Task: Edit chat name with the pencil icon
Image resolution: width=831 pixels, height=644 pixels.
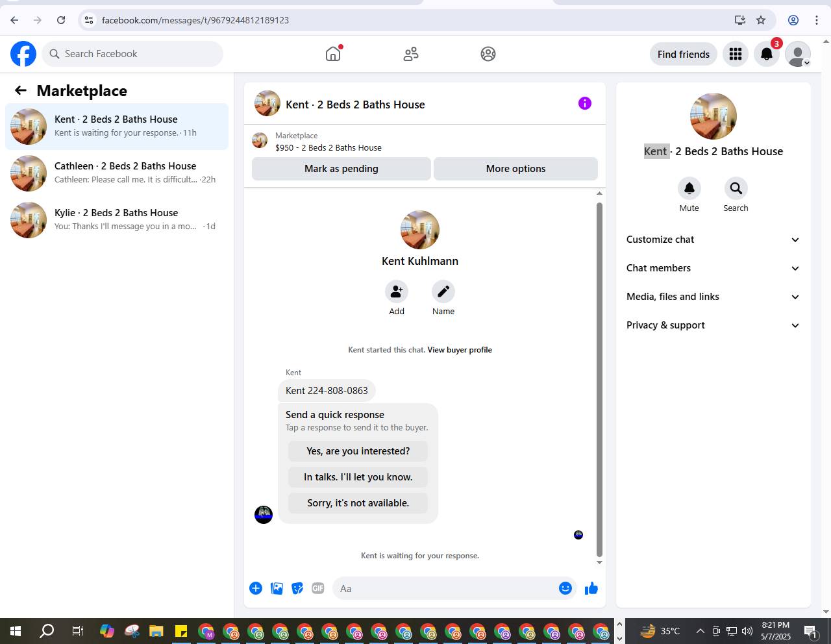Action: (x=443, y=291)
